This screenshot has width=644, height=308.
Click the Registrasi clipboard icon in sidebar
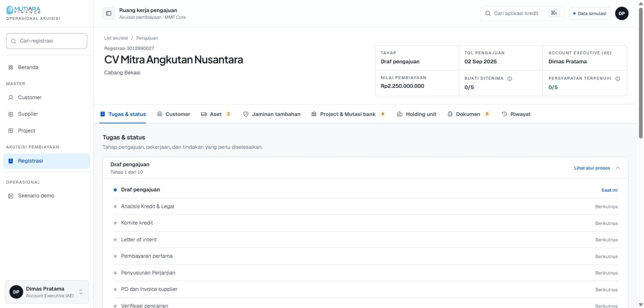pyautogui.click(x=11, y=161)
